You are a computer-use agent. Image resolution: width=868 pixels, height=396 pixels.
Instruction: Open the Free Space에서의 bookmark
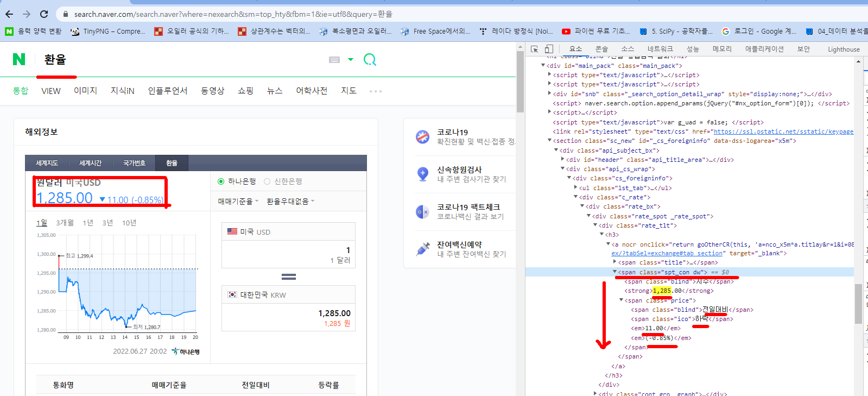coord(435,32)
